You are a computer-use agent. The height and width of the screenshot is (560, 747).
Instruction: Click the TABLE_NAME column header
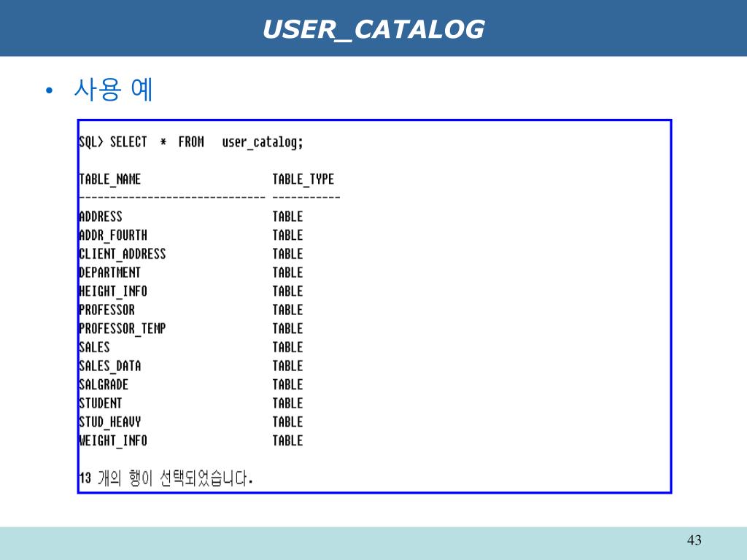tap(110, 179)
